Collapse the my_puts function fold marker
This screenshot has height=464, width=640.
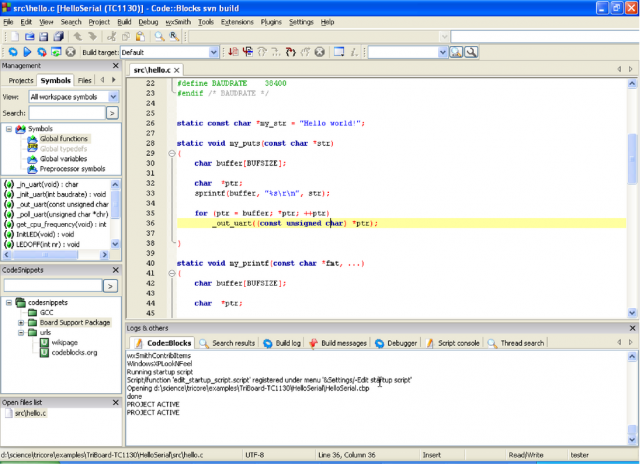tap(171, 152)
